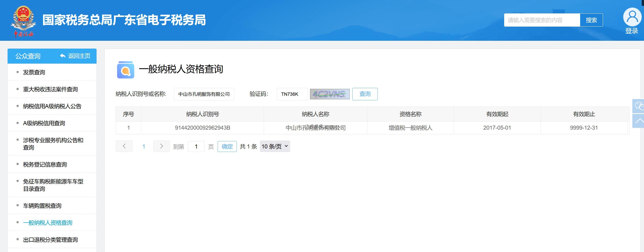
Task: Select A级纳税信用查询 menu item
Action: (44, 123)
